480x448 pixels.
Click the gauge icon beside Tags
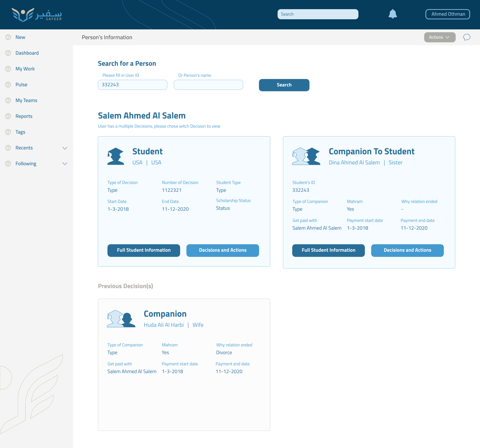[8, 132]
